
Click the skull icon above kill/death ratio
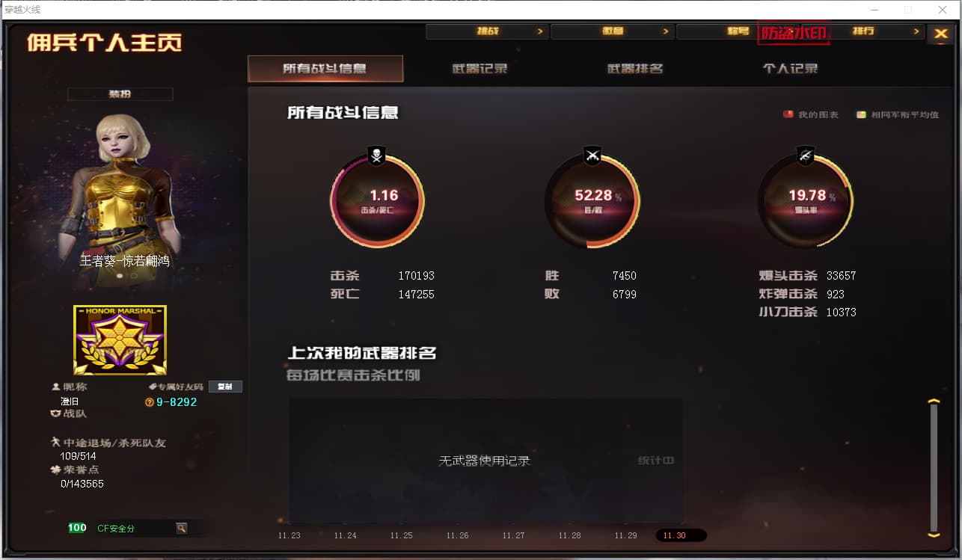377,156
